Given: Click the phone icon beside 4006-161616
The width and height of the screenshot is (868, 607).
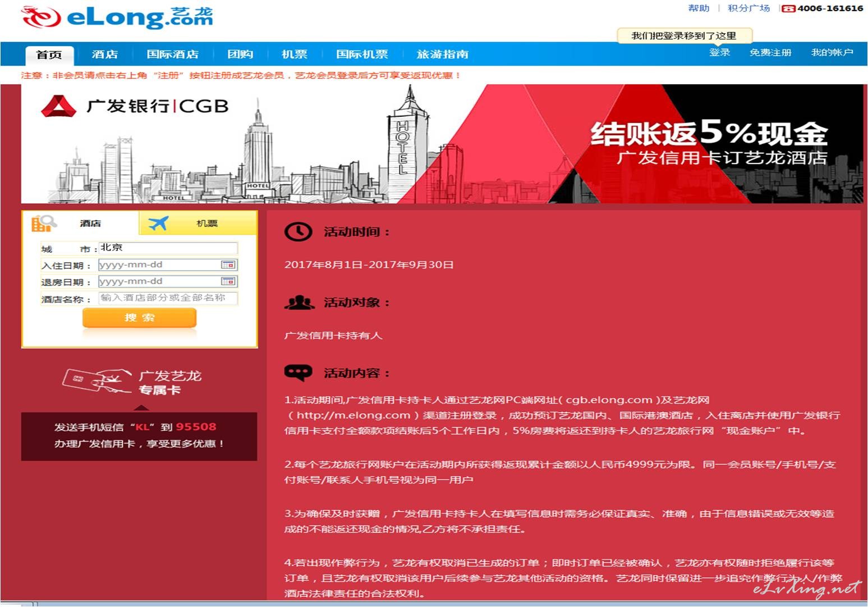Looking at the screenshot, I should point(788,8).
